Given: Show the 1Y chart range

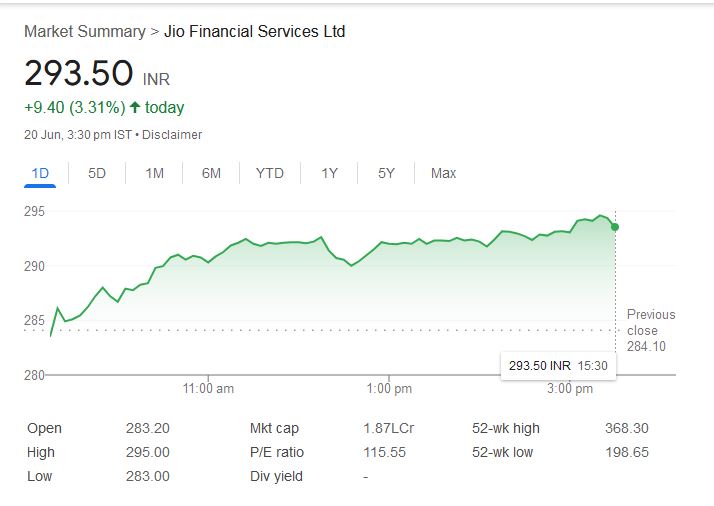Looking at the screenshot, I should [x=329, y=173].
